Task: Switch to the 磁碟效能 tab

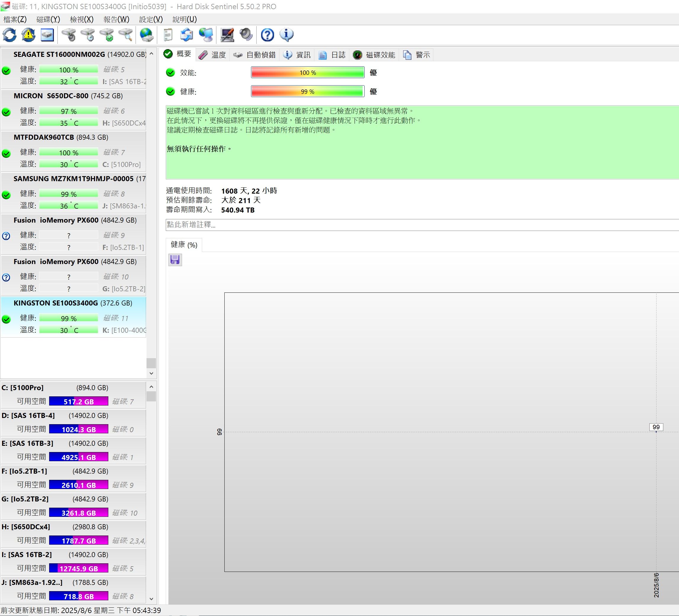Action: (x=374, y=54)
